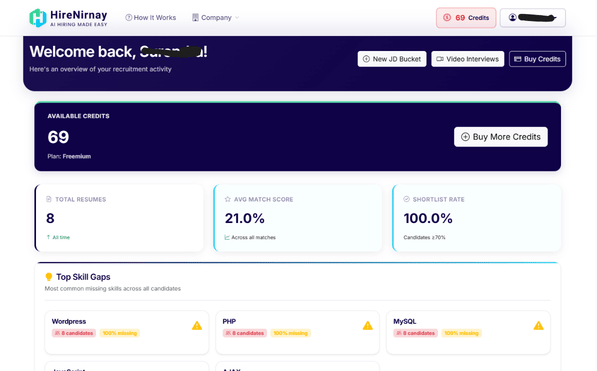Viewport: 597px width, 371px height.
Task: Click the PHP skill name
Action: (x=229, y=321)
